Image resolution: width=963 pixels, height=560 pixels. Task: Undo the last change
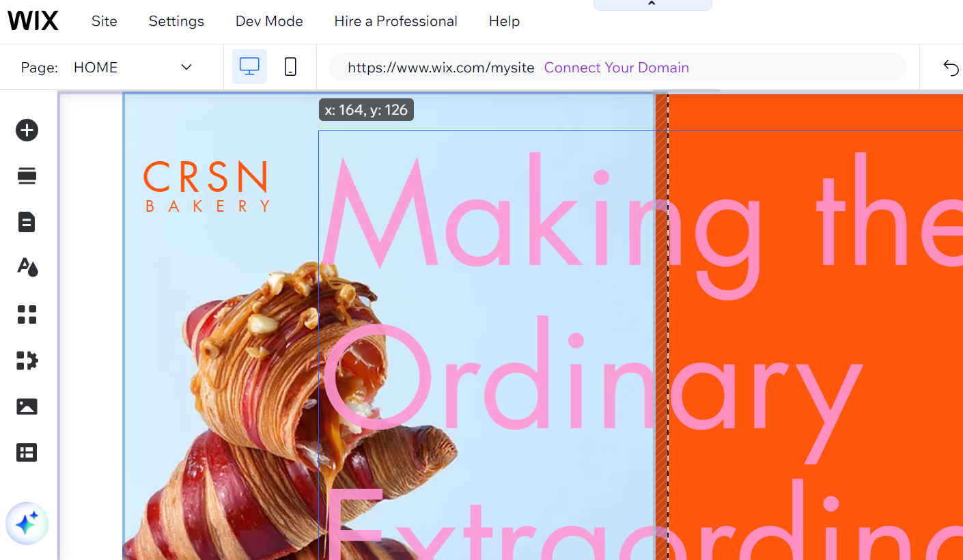951,67
